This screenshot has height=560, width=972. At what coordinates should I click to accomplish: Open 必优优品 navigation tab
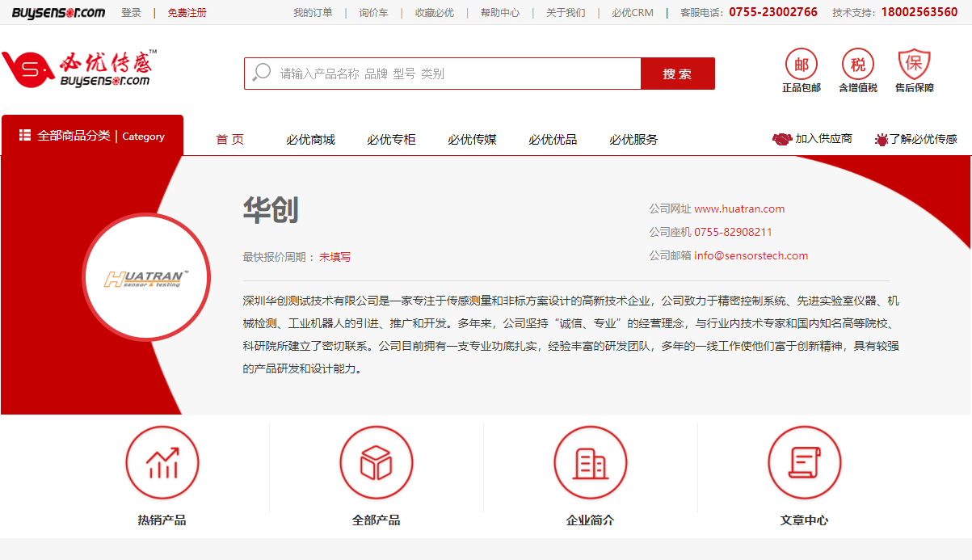click(x=553, y=139)
